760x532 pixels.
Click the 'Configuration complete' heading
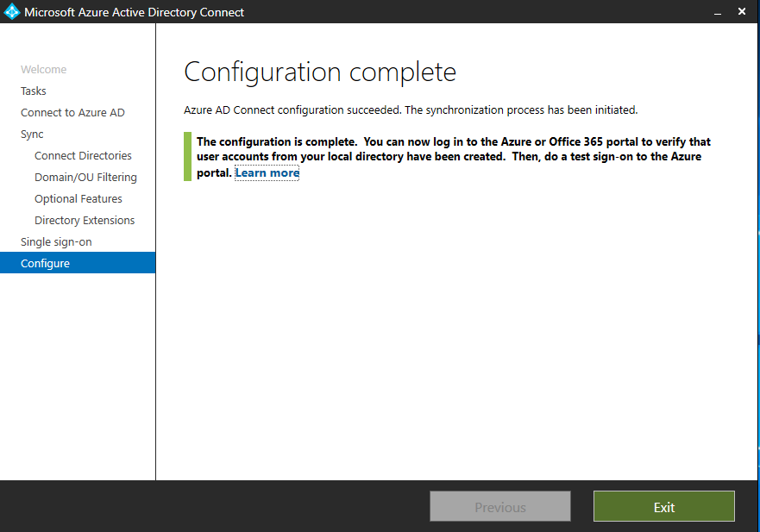(320, 72)
